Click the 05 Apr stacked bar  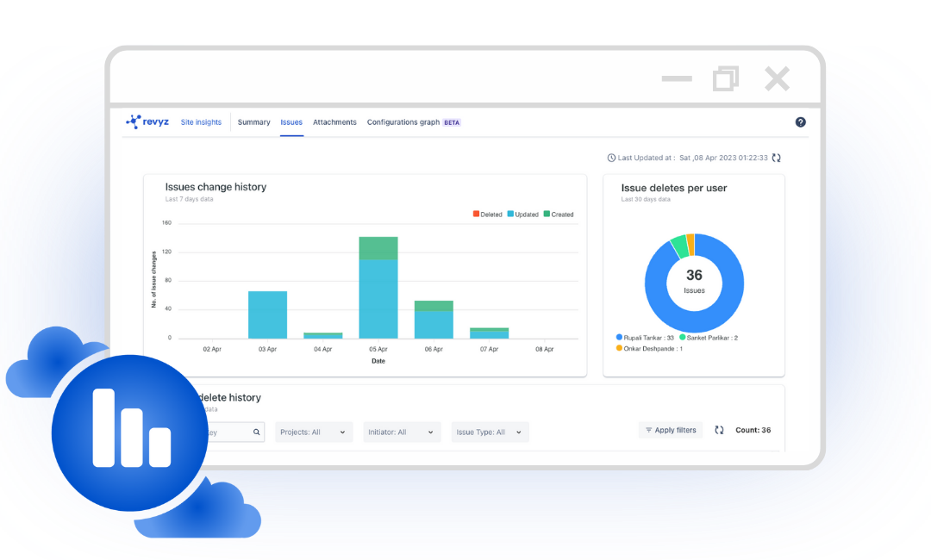[x=378, y=287]
